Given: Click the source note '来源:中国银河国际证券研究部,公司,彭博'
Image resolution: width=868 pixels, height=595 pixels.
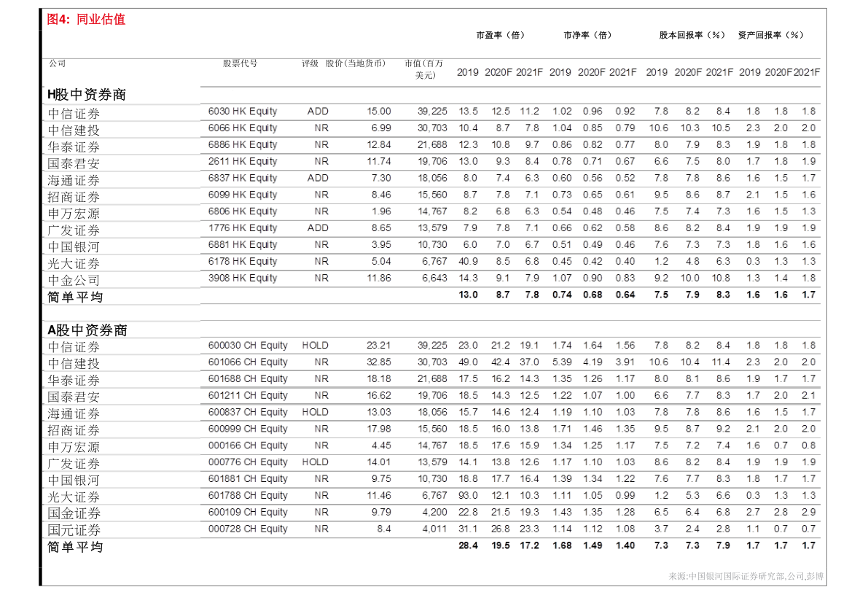Looking at the screenshot, I should (x=746, y=576).
